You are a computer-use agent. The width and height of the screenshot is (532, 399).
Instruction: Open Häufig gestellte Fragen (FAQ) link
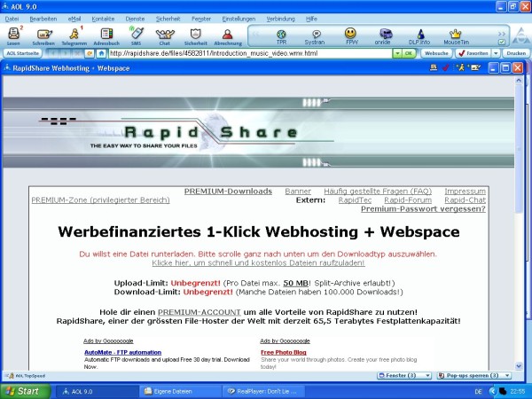[x=378, y=192]
